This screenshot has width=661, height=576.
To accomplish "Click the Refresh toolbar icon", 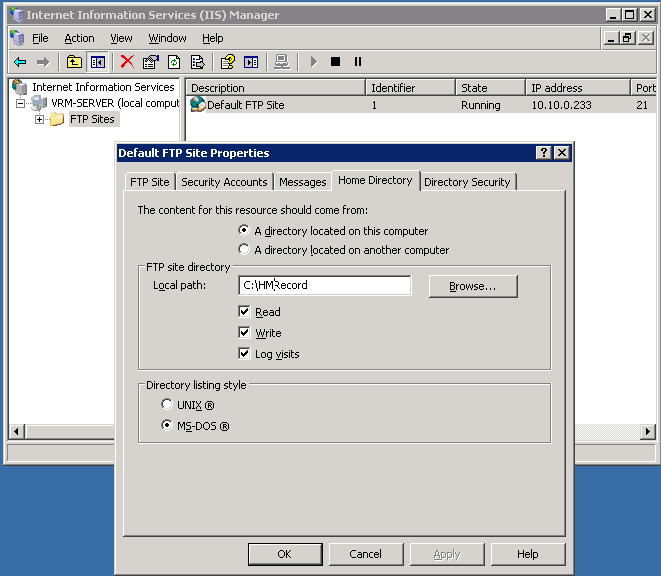I will pyautogui.click(x=174, y=62).
